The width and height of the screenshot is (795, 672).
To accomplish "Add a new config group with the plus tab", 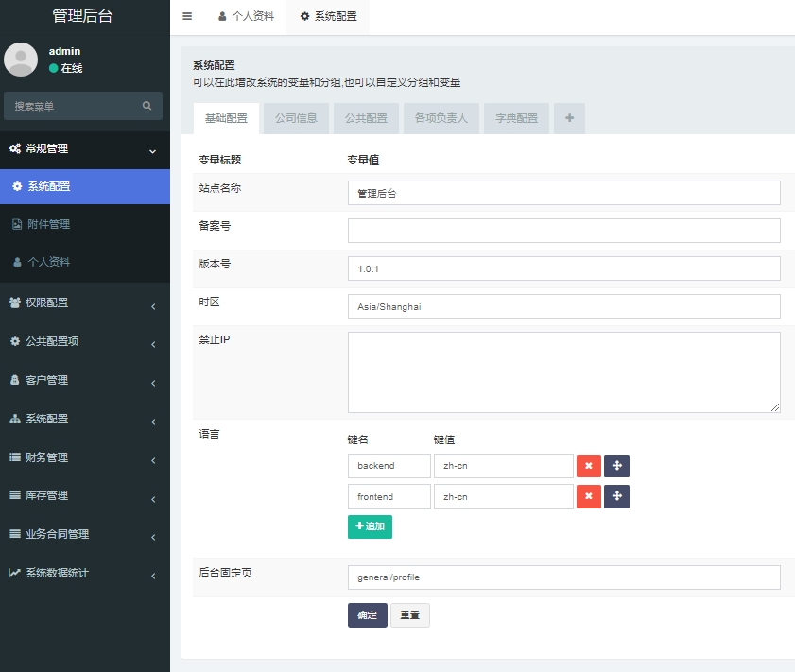I will (x=568, y=118).
